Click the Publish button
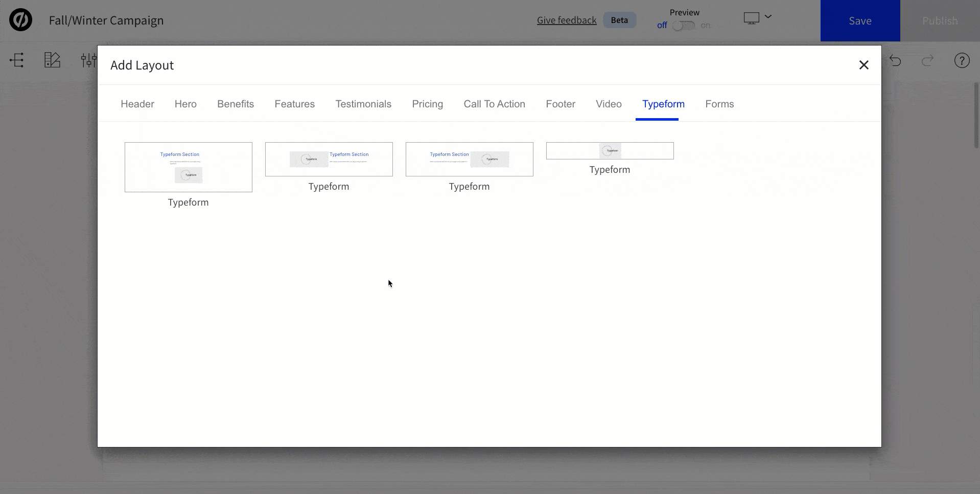The height and width of the screenshot is (494, 980). click(x=940, y=20)
